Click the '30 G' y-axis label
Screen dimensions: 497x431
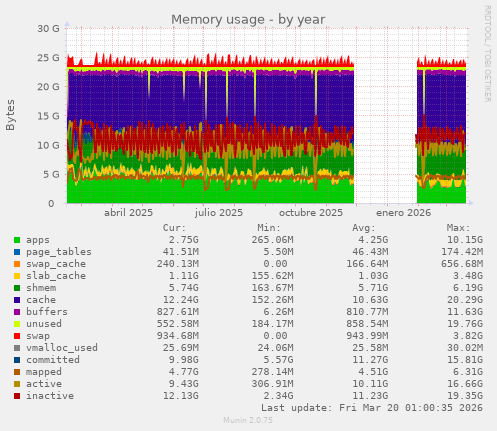pos(48,29)
